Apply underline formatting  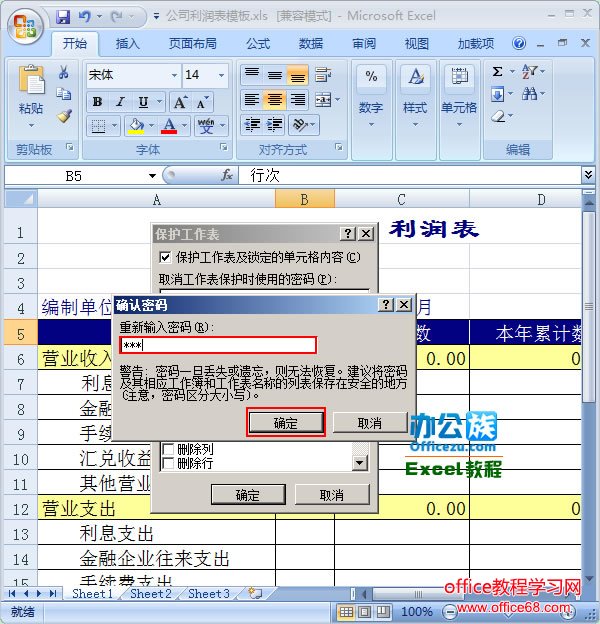(143, 102)
